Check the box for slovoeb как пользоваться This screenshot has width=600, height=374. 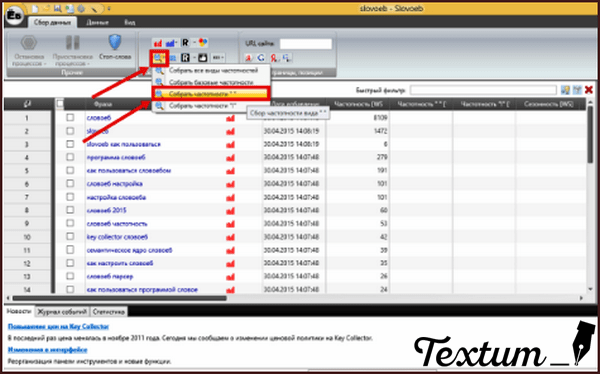[x=70, y=144]
